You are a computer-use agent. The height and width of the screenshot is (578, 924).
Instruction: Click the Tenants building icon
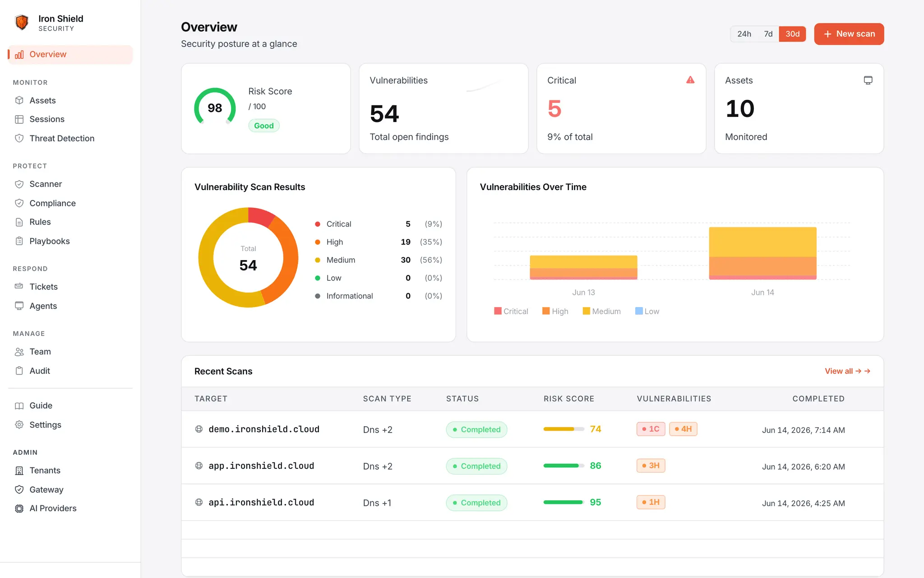[x=19, y=471]
